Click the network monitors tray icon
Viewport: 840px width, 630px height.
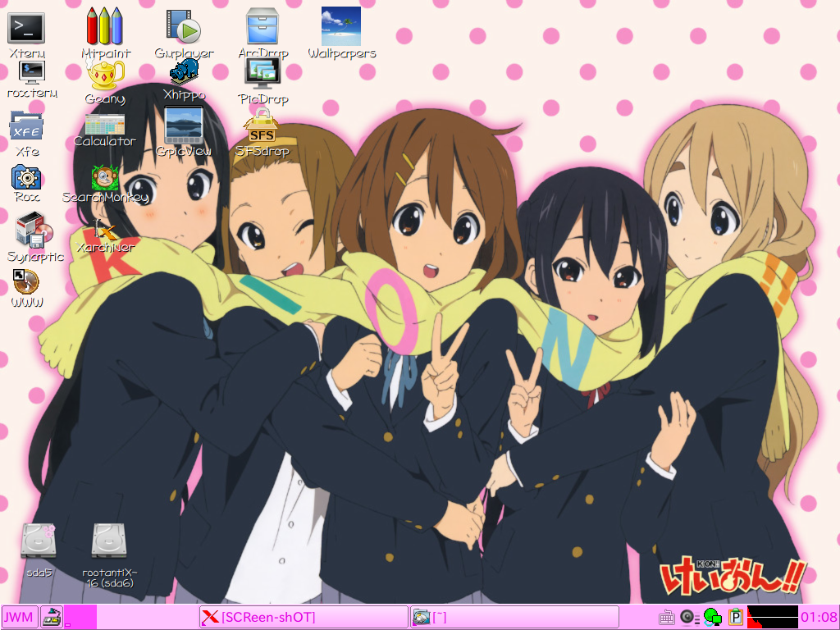click(713, 618)
